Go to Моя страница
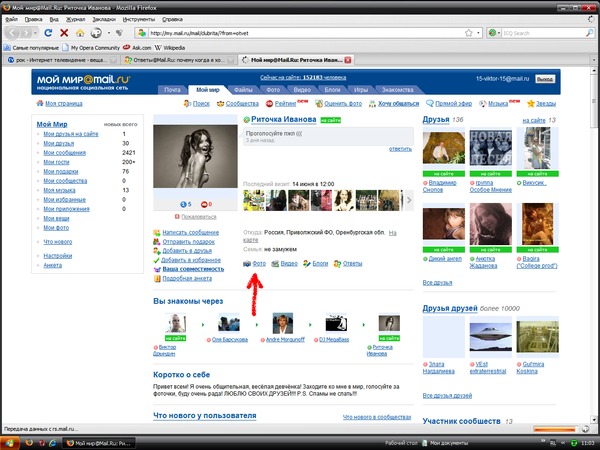This screenshot has height=450, width=600. pyautogui.click(x=64, y=104)
